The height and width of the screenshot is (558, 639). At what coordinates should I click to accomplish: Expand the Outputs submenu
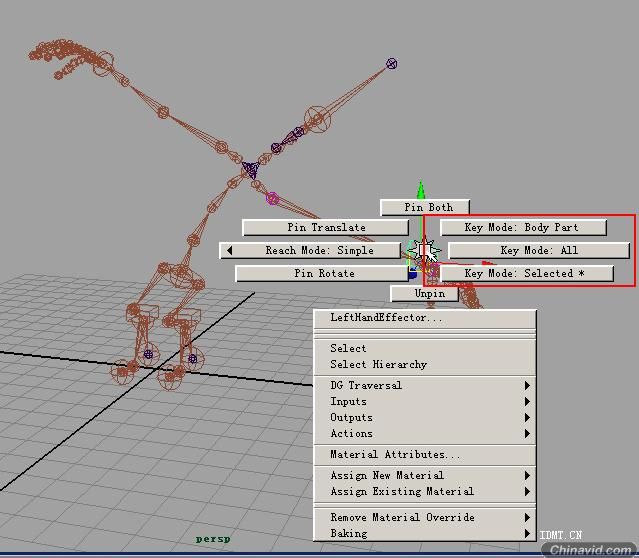coord(425,418)
